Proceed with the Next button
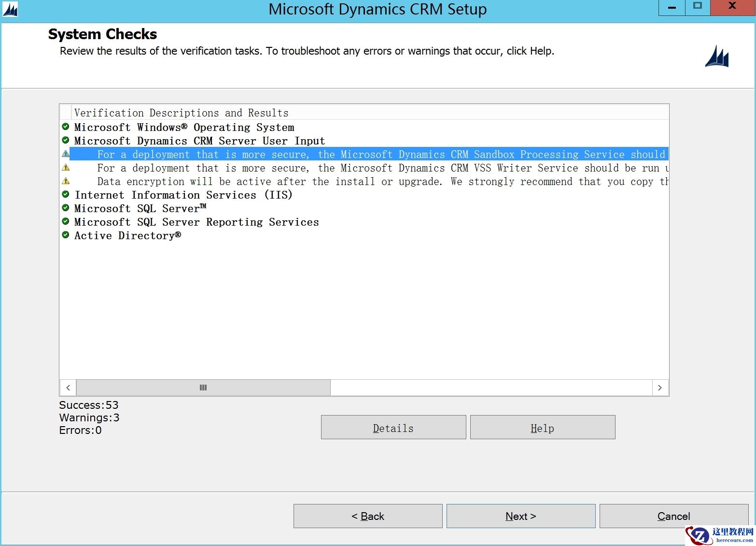Viewport: 756px width, 546px height. 521,516
